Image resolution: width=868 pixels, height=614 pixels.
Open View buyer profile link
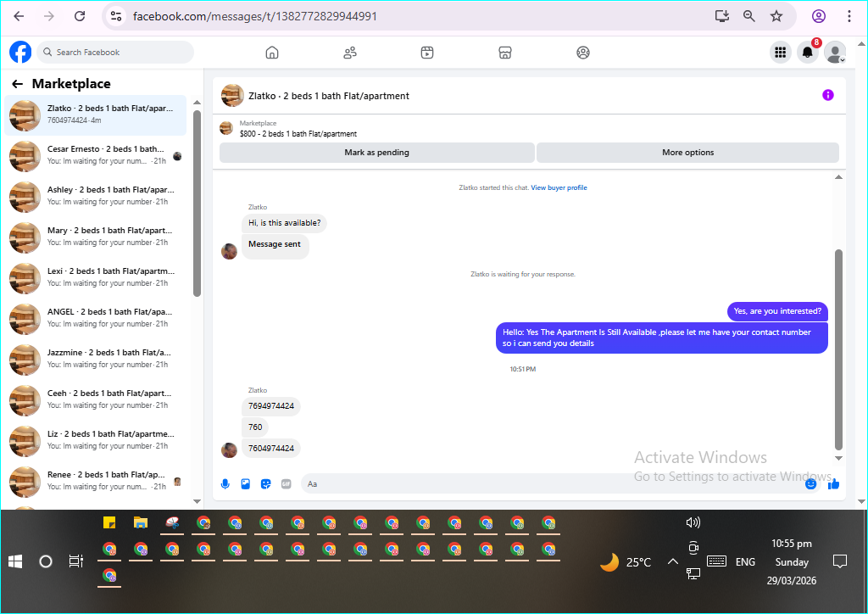(559, 187)
